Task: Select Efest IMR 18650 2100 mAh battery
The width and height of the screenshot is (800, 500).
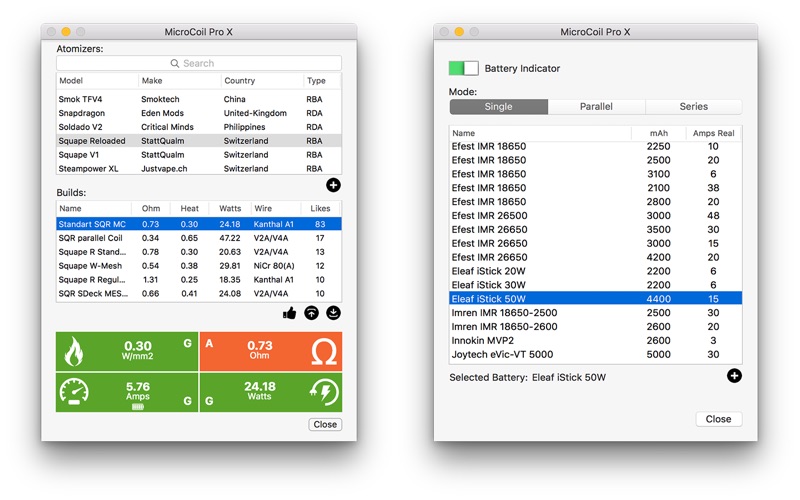Action: [x=595, y=188]
